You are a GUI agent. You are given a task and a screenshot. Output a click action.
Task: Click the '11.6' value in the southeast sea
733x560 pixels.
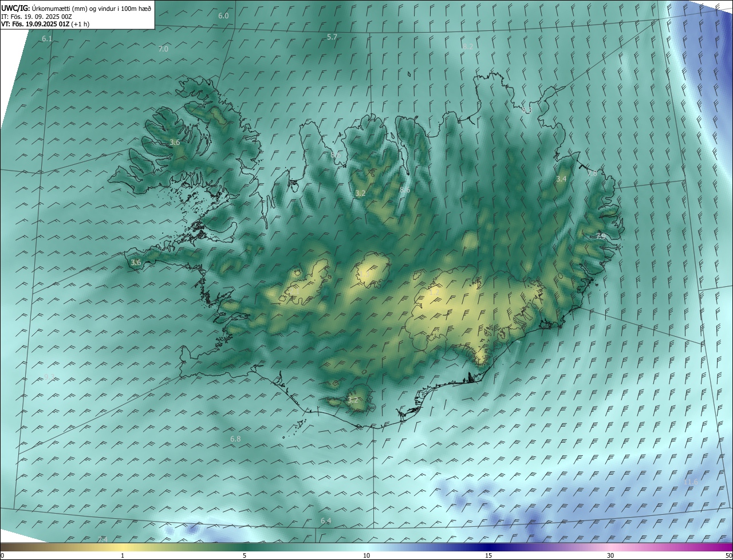click(x=691, y=482)
